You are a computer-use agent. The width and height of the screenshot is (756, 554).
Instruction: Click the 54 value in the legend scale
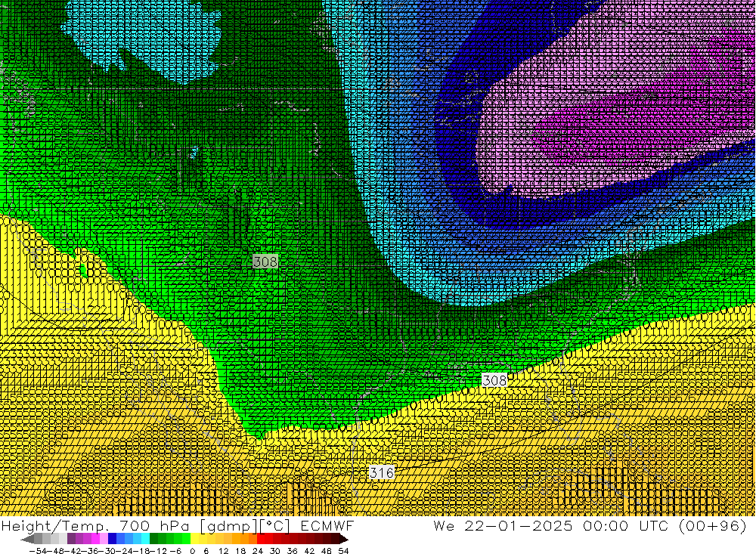344,551
